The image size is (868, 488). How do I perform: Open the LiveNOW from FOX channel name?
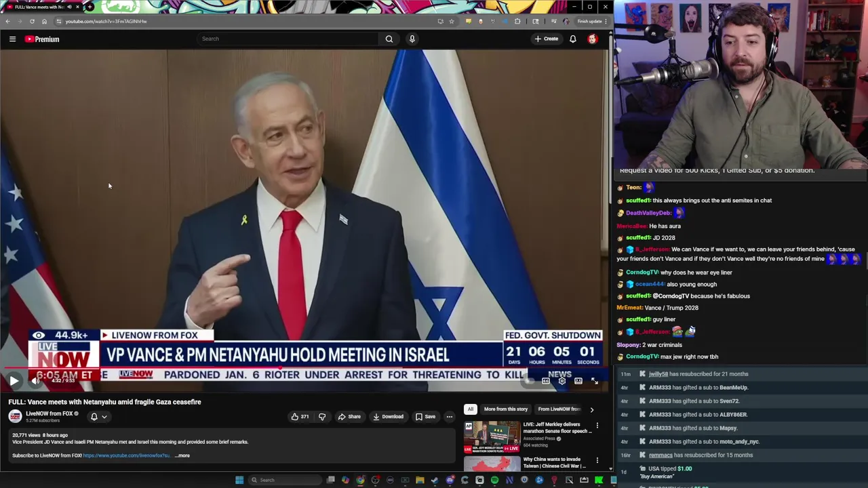50,413
